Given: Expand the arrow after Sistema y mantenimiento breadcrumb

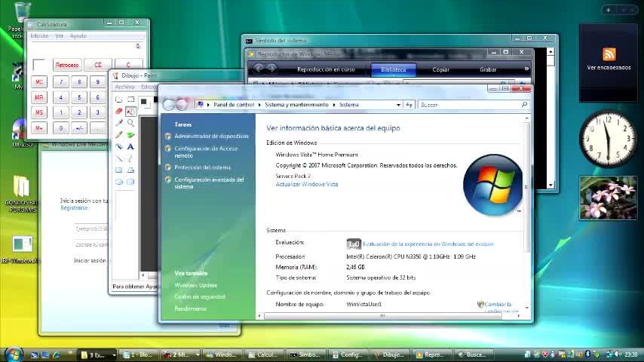Looking at the screenshot, I should click(x=334, y=105).
